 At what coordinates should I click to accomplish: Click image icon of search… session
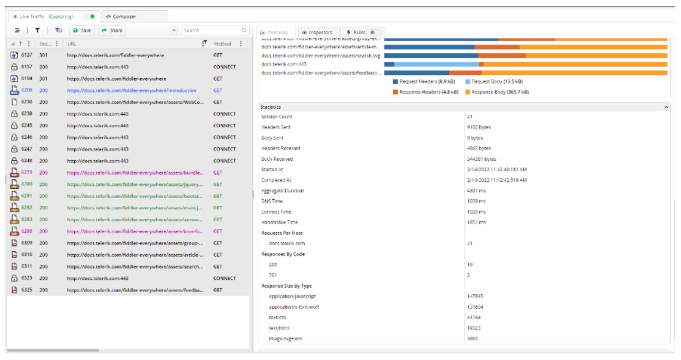click(14, 267)
